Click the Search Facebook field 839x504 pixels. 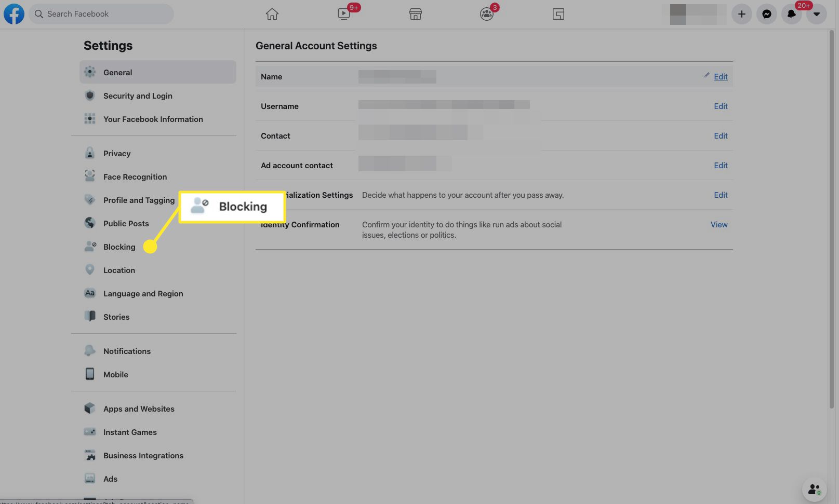tap(101, 14)
